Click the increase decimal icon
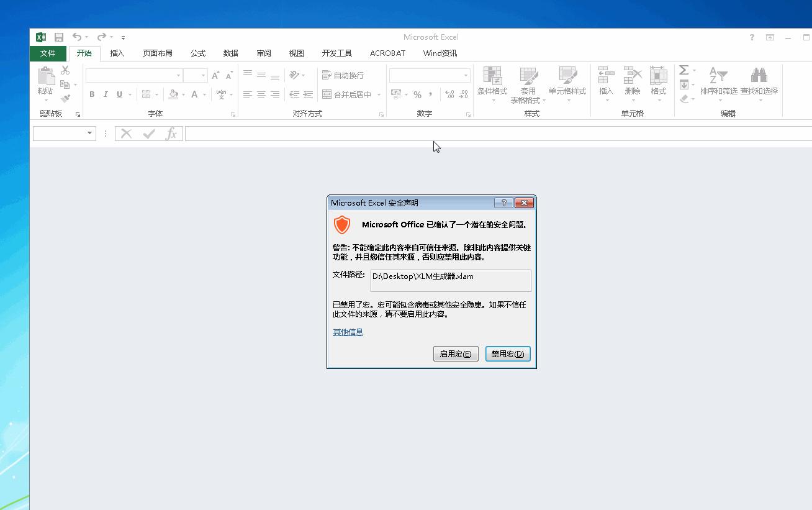 (x=450, y=94)
